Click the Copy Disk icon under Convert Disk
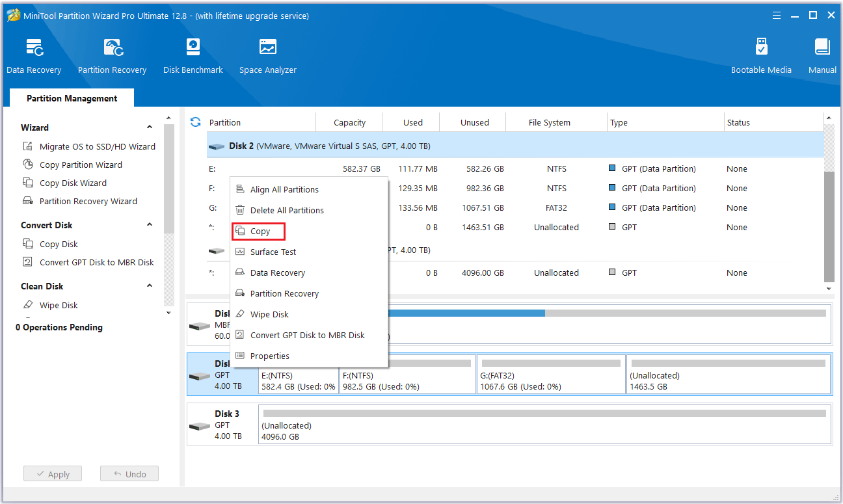This screenshot has width=843, height=504. point(28,244)
